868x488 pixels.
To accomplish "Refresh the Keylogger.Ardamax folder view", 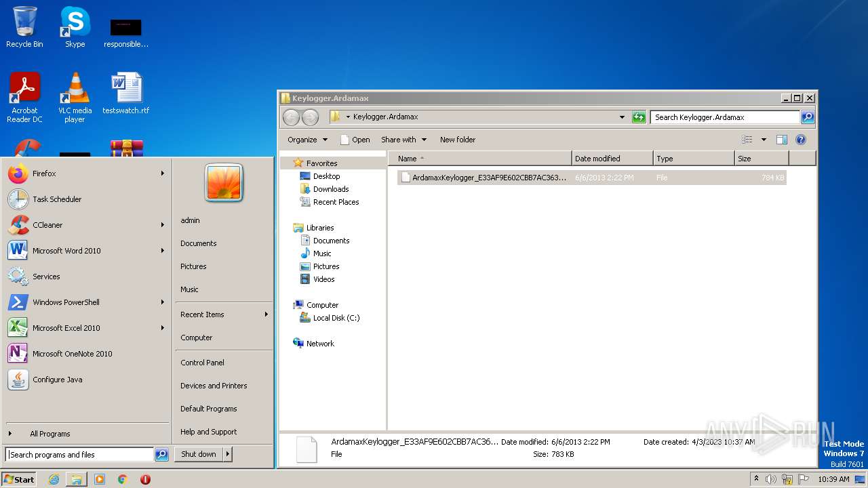I will click(639, 117).
